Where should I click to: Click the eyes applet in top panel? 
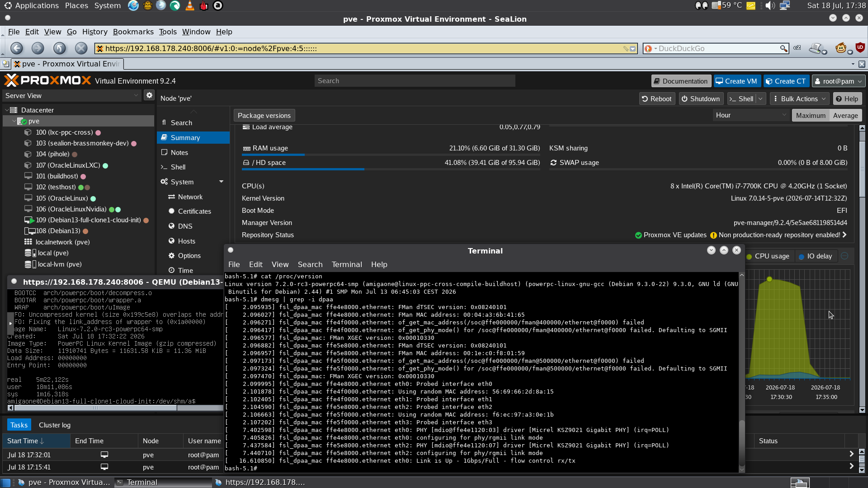[701, 5]
